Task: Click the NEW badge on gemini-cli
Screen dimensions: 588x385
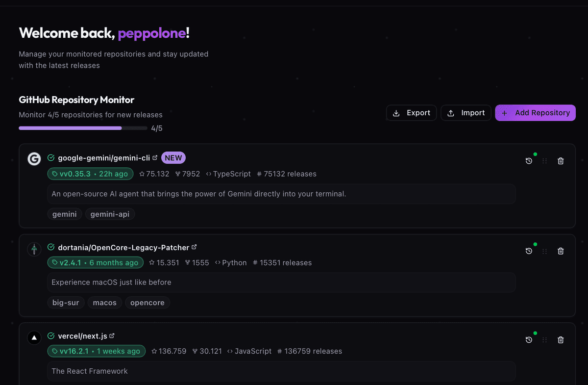Action: click(173, 157)
